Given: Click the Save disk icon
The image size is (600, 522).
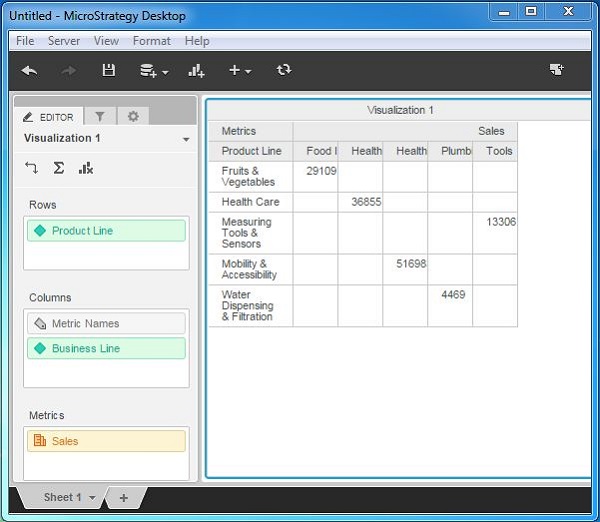Looking at the screenshot, I should click(x=109, y=70).
